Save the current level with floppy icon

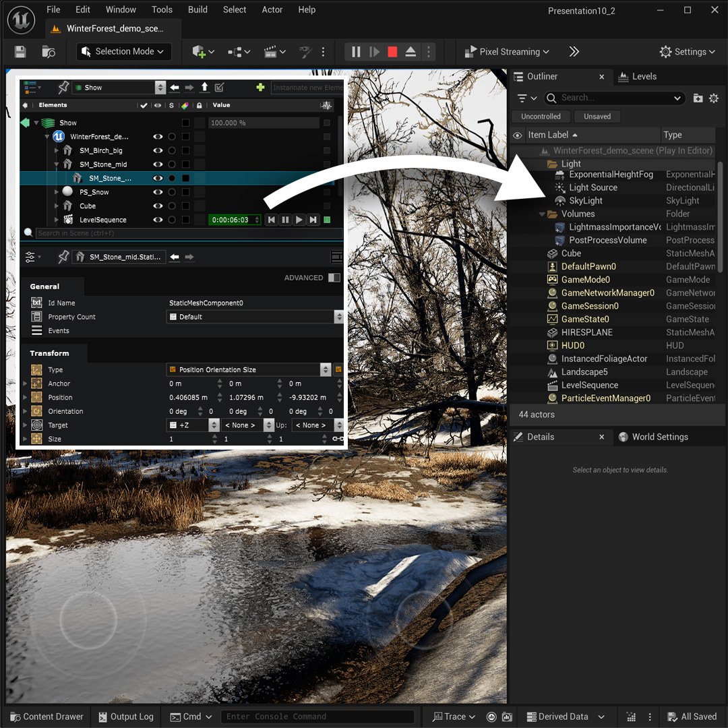pyautogui.click(x=20, y=51)
